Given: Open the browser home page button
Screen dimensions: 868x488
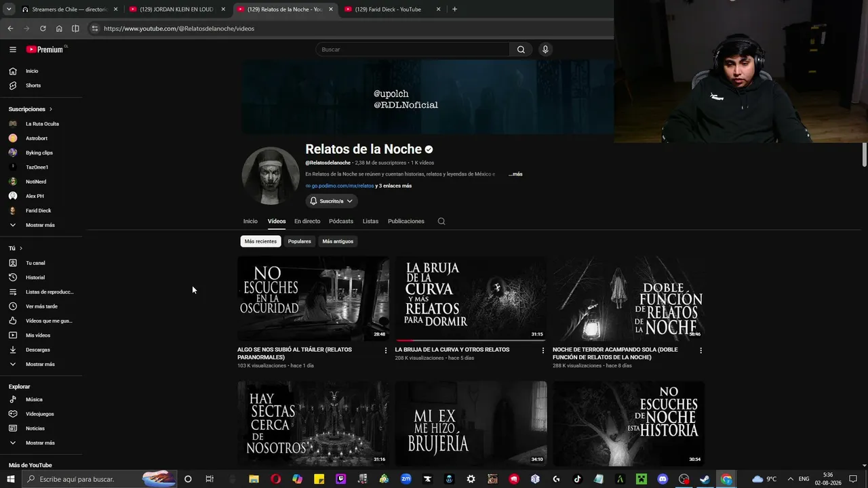Looking at the screenshot, I should (x=59, y=28).
